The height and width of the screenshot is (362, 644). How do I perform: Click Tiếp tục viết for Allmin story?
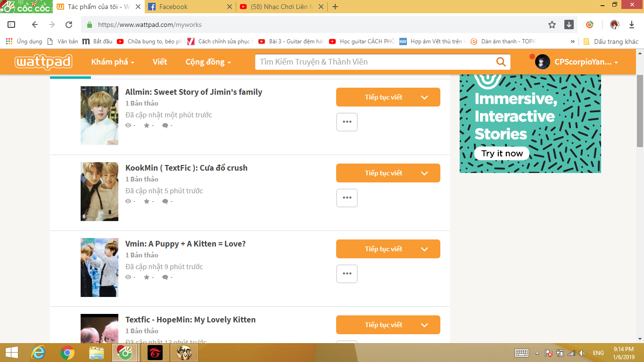click(383, 97)
